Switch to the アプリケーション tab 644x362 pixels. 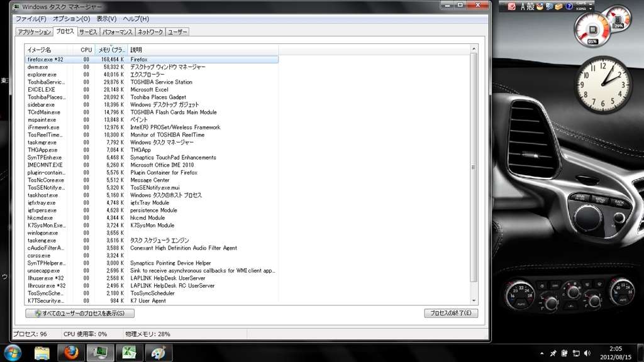coord(35,32)
